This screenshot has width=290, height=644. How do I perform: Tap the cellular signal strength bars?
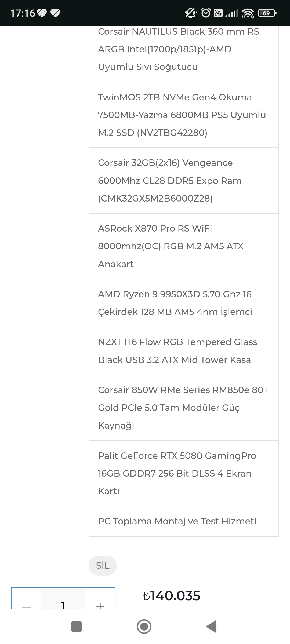click(231, 13)
